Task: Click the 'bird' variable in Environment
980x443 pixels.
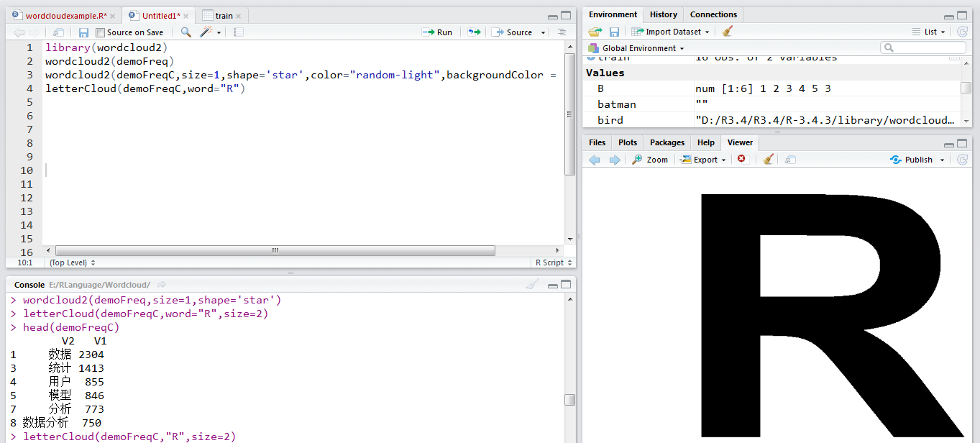Action: pyautogui.click(x=610, y=120)
